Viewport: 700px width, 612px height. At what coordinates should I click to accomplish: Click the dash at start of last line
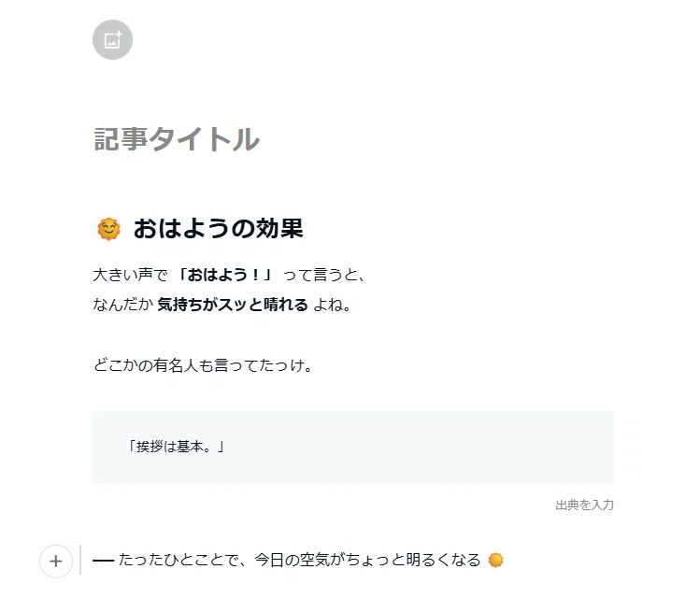click(x=104, y=561)
